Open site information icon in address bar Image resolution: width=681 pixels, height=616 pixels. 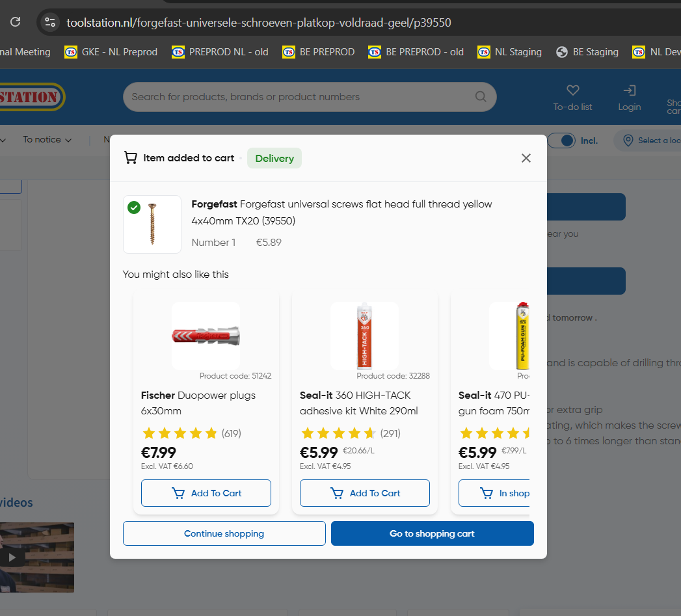pos(50,22)
